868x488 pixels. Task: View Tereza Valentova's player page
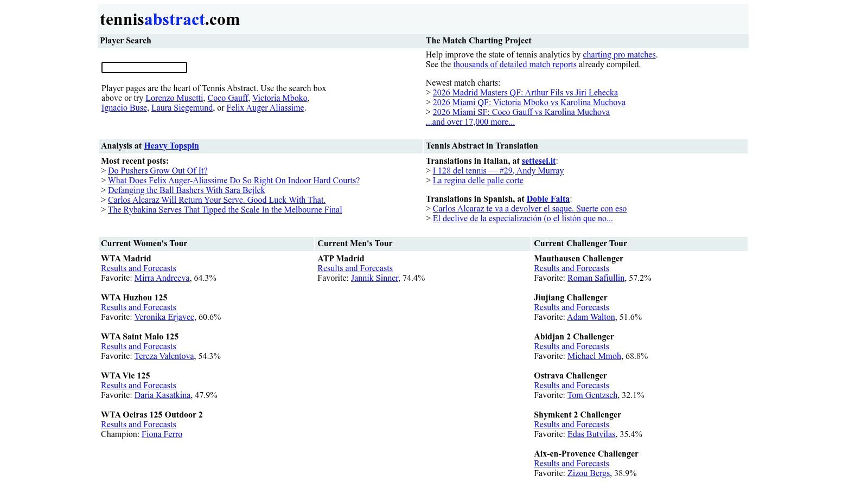click(164, 356)
